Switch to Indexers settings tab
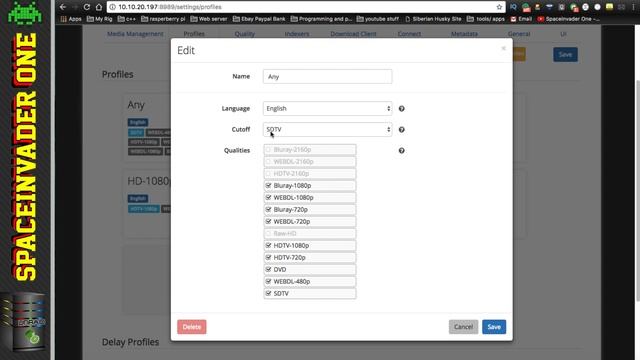This screenshot has width=640, height=360. click(x=297, y=34)
